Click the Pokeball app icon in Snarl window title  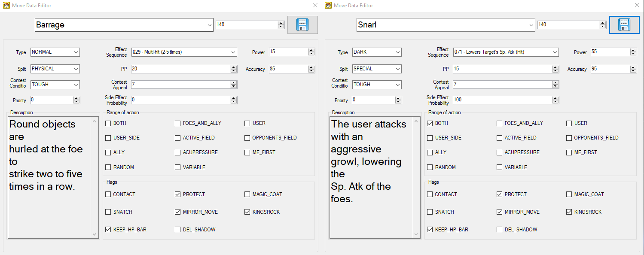coord(328,6)
